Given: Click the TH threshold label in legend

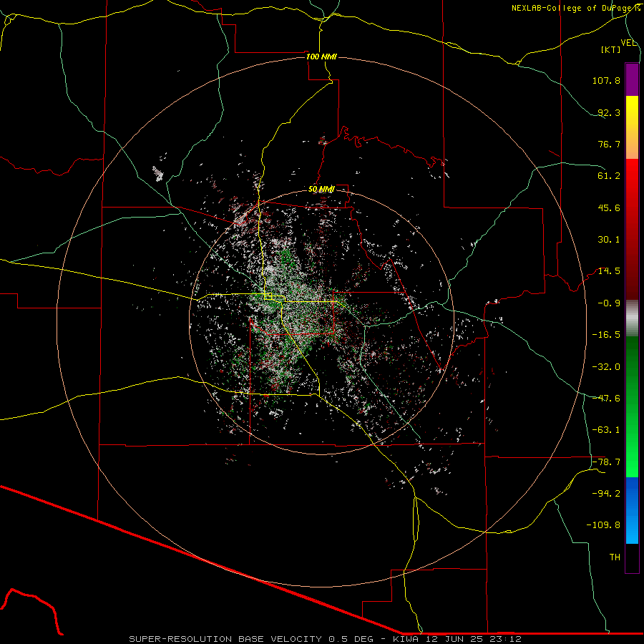Looking at the screenshot, I should point(615,557).
